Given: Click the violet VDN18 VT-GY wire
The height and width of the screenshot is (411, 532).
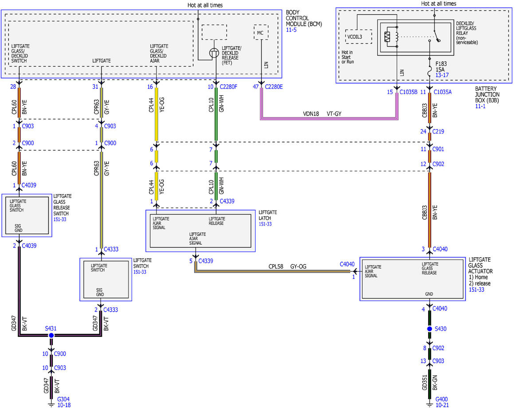Looking at the screenshot, I should tap(328, 118).
